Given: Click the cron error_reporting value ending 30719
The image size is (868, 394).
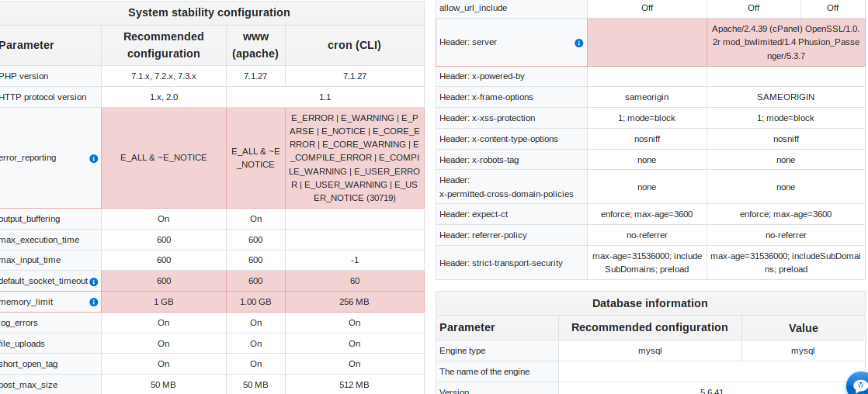Looking at the screenshot, I should pyautogui.click(x=355, y=157).
